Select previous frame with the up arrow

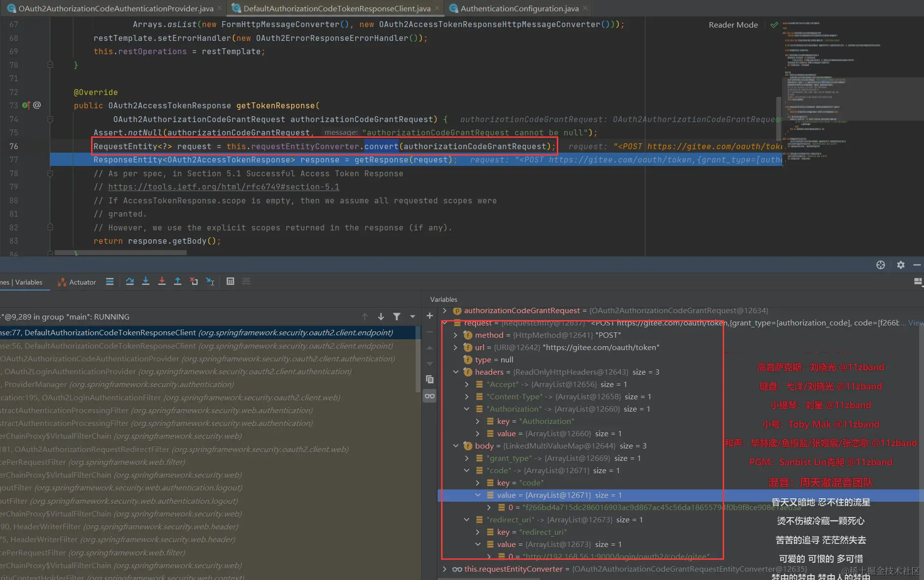tap(365, 317)
